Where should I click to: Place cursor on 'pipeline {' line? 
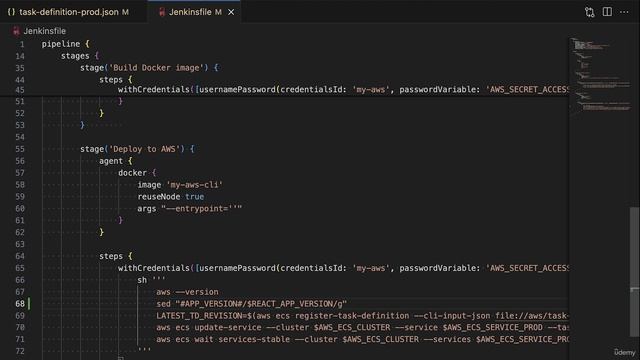tap(65, 44)
